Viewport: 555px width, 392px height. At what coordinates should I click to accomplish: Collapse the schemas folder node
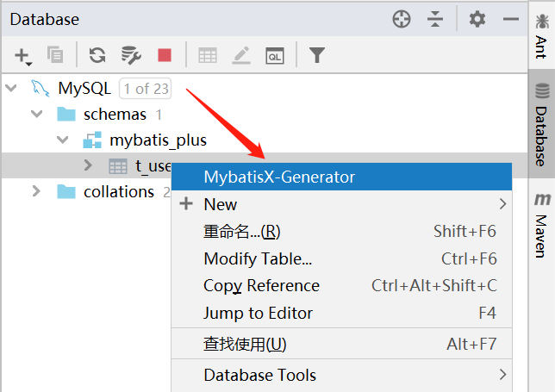(37, 114)
